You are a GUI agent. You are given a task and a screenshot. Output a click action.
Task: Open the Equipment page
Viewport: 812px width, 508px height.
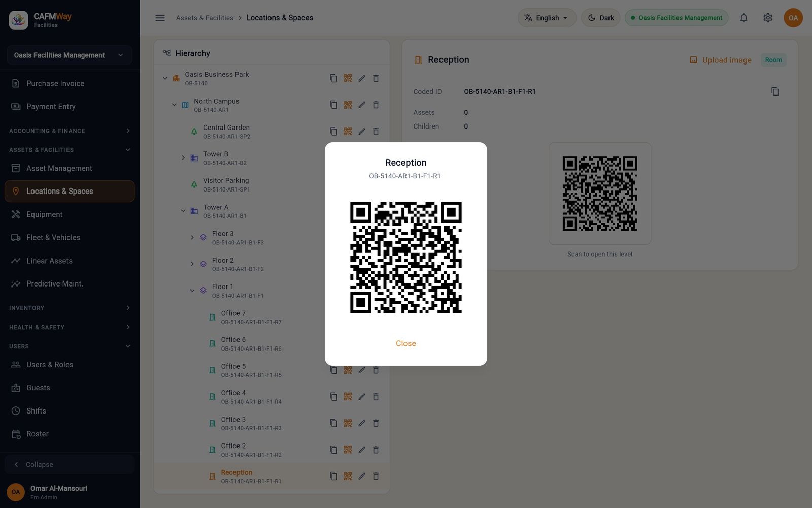tap(70, 214)
